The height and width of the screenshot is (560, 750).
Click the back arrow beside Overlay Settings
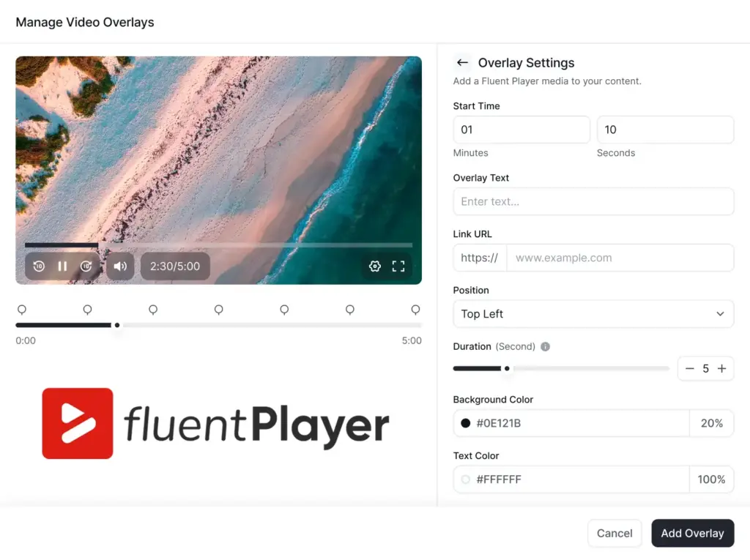(x=462, y=63)
